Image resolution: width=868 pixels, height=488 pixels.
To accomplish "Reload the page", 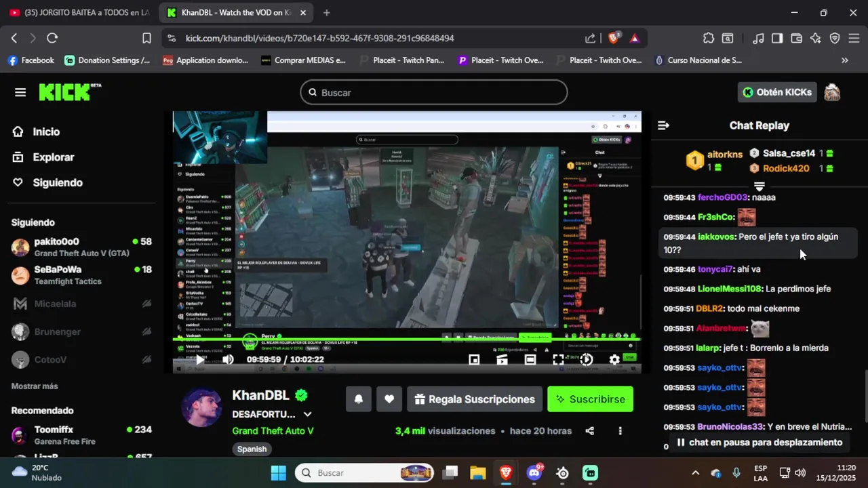I will 52,39.
